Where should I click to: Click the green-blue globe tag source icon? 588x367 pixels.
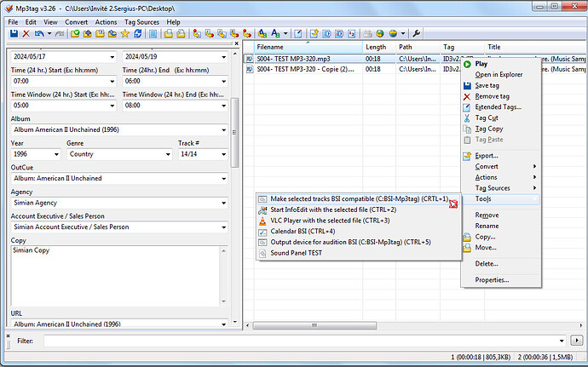[x=380, y=34]
